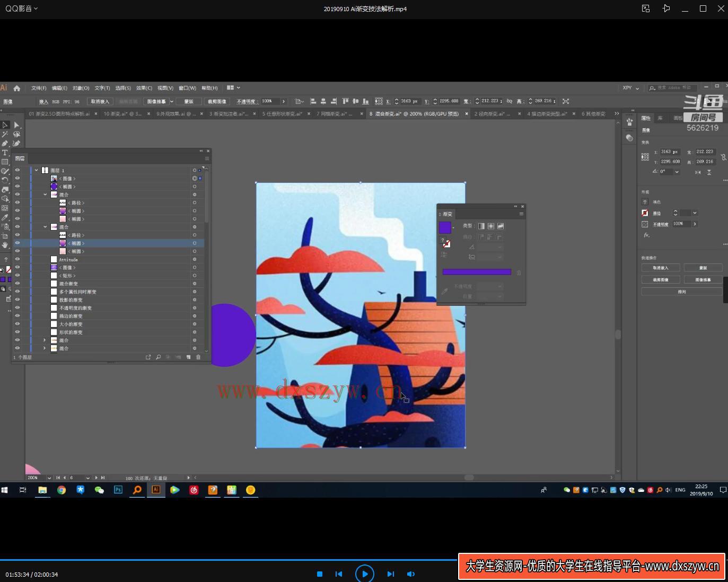Viewport: 728px width, 582px height.
Task: Click 排列 button in quick actions
Action: pos(682,292)
